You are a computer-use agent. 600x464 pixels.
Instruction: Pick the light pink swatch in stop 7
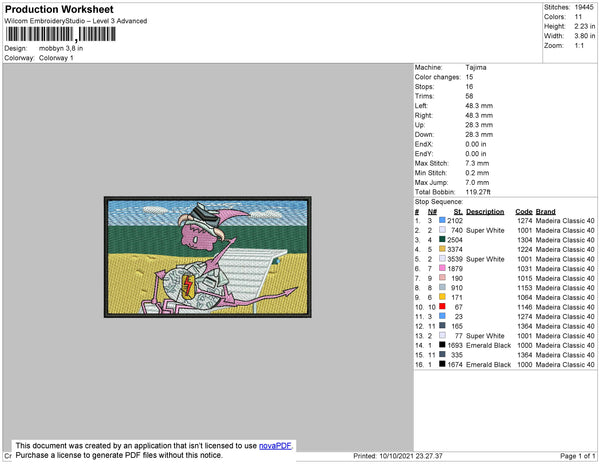click(442, 278)
